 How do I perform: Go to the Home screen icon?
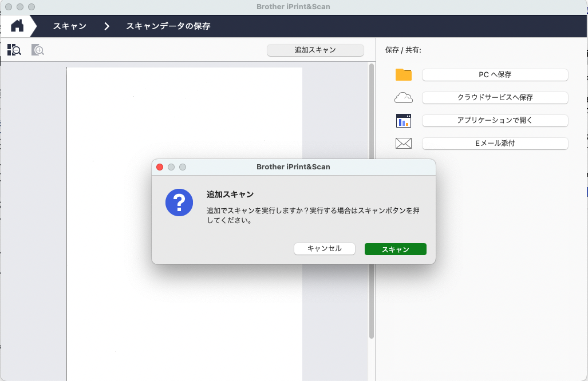click(17, 26)
